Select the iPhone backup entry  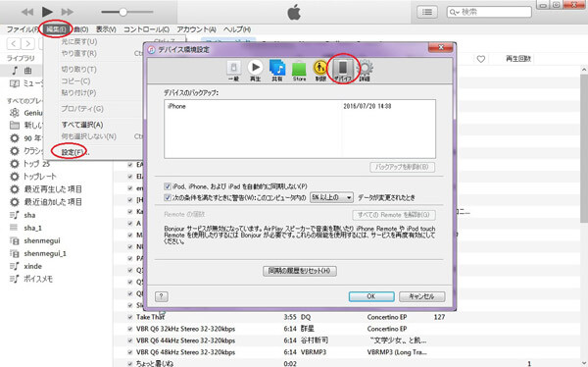tap(299, 106)
